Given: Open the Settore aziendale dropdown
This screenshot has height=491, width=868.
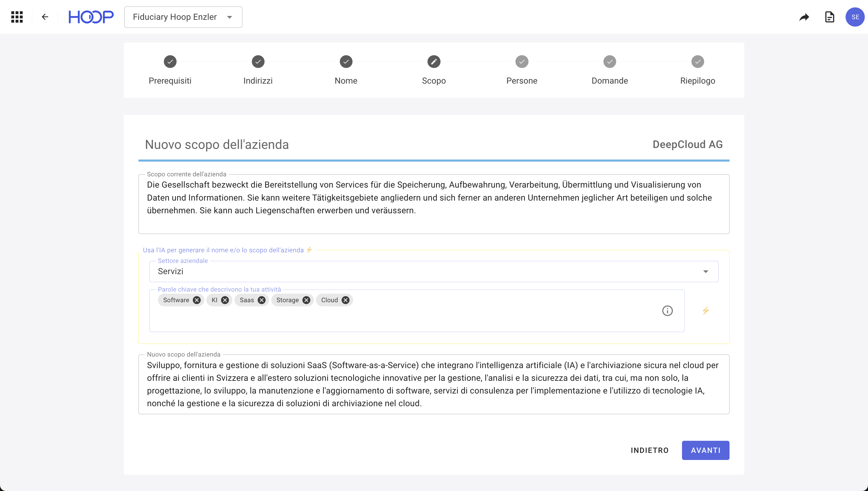Looking at the screenshot, I should click(x=433, y=271).
